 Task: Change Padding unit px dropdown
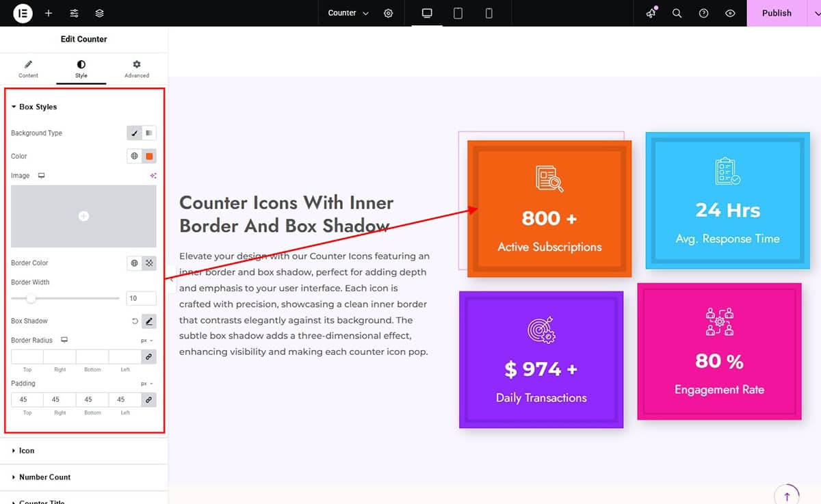(146, 384)
